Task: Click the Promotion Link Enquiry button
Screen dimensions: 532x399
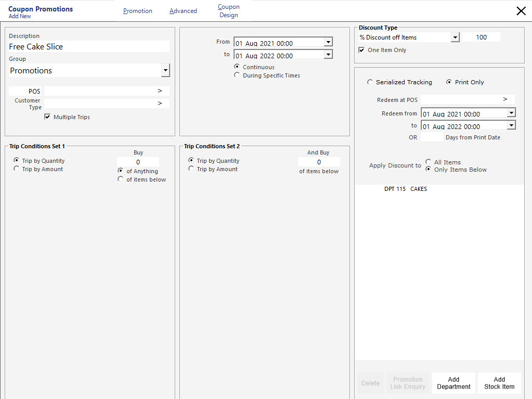Action: (x=408, y=383)
